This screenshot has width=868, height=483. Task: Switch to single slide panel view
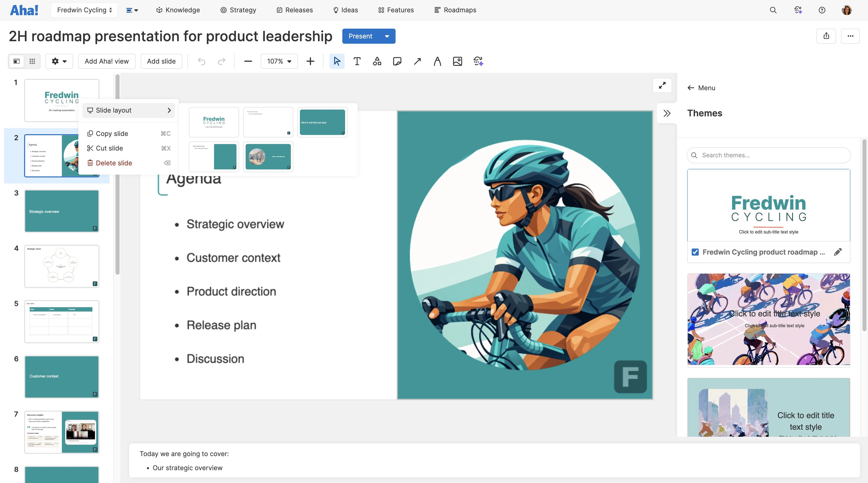tap(17, 61)
